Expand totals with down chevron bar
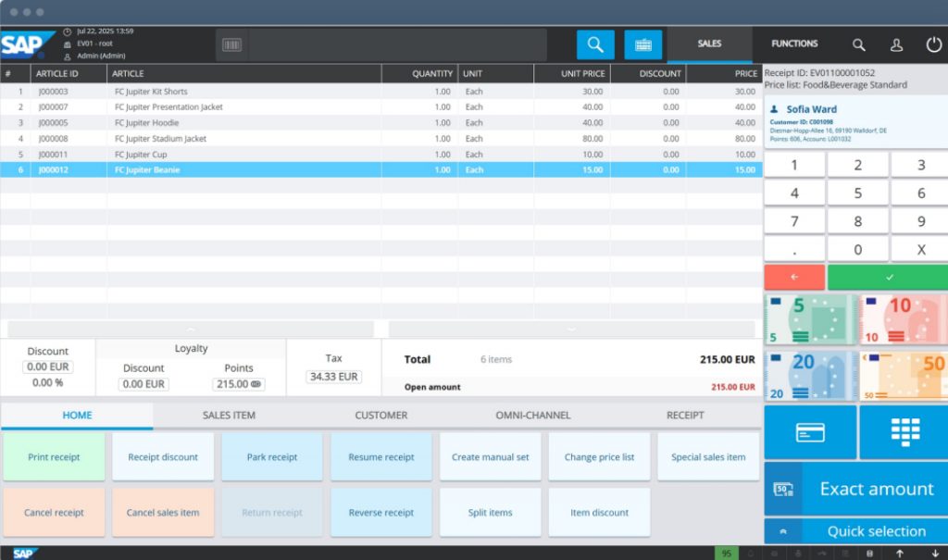 pyautogui.click(x=571, y=329)
